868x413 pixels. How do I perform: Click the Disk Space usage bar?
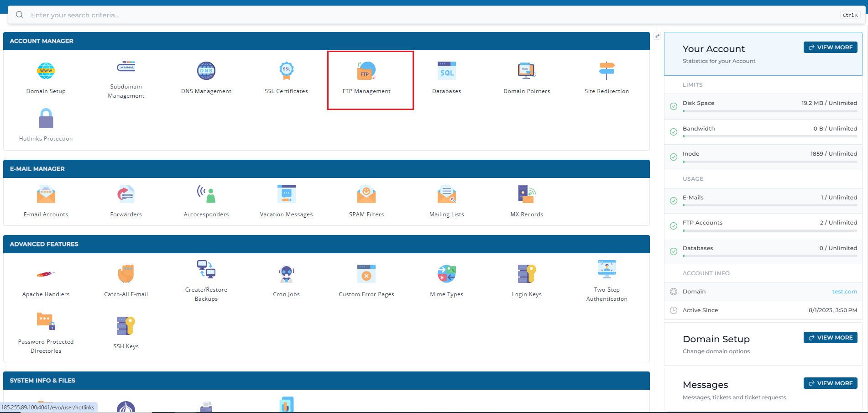pyautogui.click(x=769, y=111)
